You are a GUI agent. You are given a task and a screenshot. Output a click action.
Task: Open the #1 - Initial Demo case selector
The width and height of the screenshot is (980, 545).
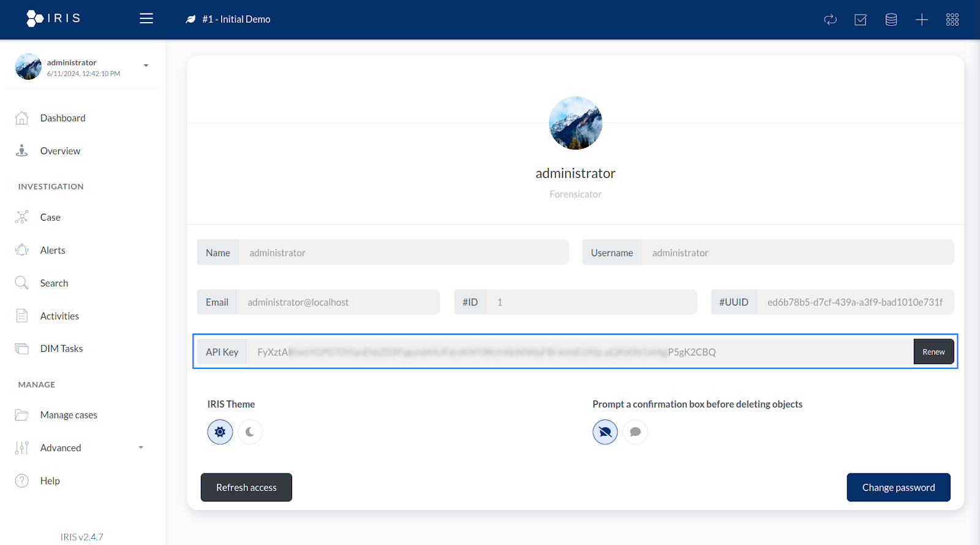tap(236, 20)
